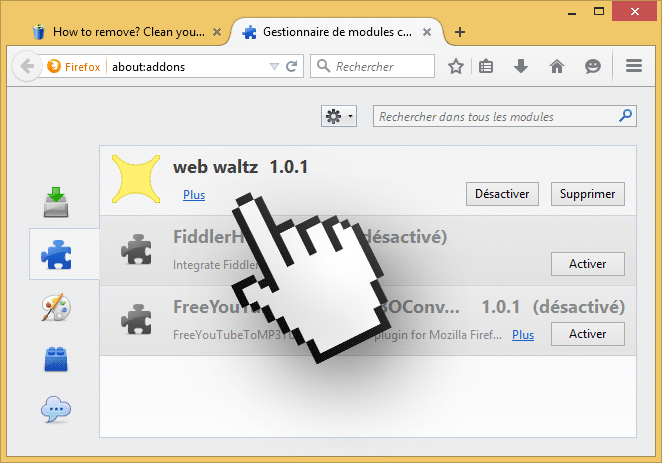Open the gear tools dropdown for modules

tap(339, 116)
